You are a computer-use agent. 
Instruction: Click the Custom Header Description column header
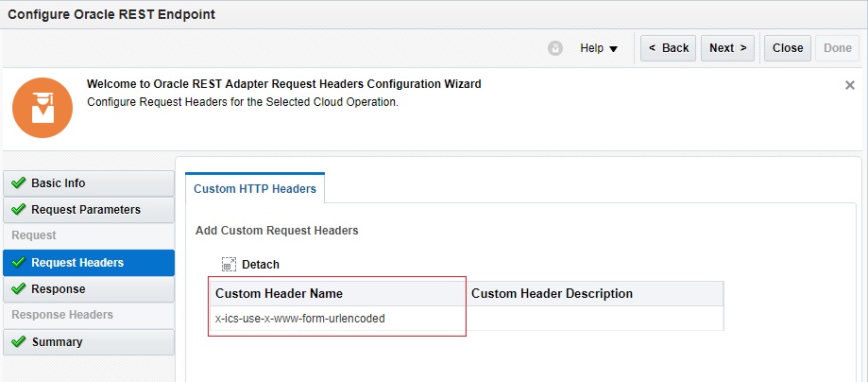(595, 293)
